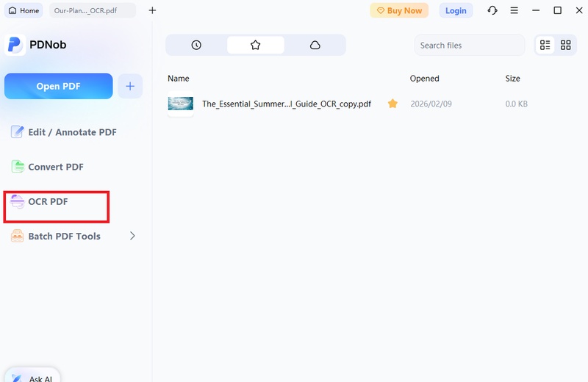
Task: Select The_Essential_Summer...l_Guide_OCR_copy.pdf file name
Action: tap(287, 104)
